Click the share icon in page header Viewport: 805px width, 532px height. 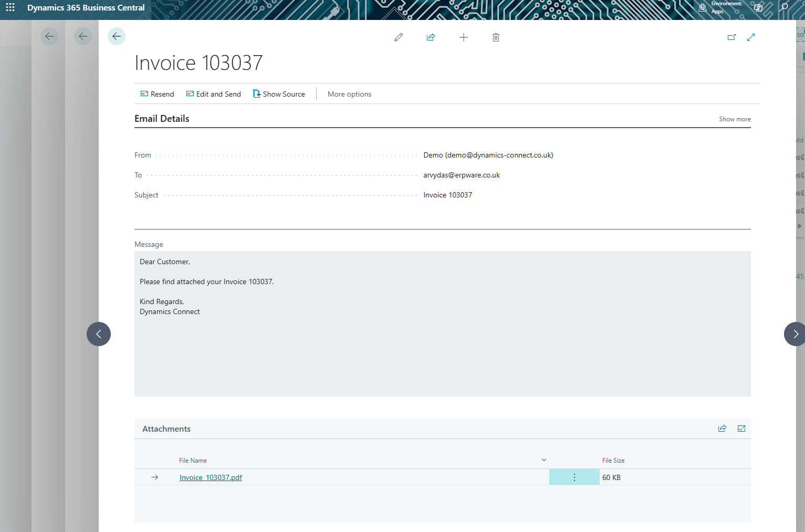(431, 37)
